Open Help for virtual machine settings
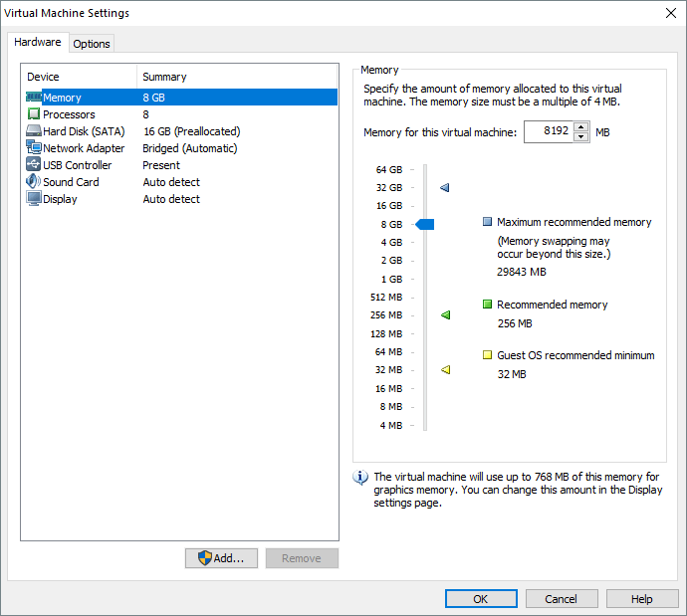 (x=642, y=599)
